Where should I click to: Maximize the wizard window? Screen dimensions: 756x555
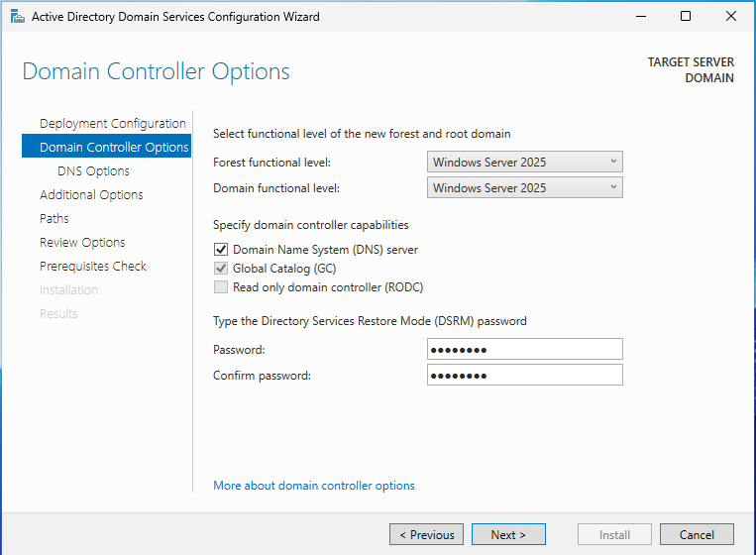(x=686, y=17)
